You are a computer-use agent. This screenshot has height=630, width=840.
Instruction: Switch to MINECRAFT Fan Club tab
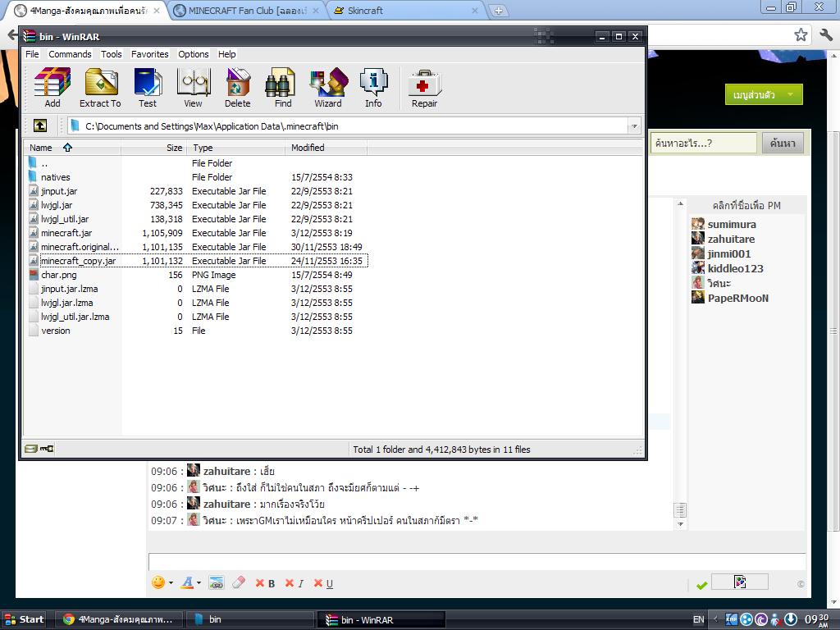point(246,10)
